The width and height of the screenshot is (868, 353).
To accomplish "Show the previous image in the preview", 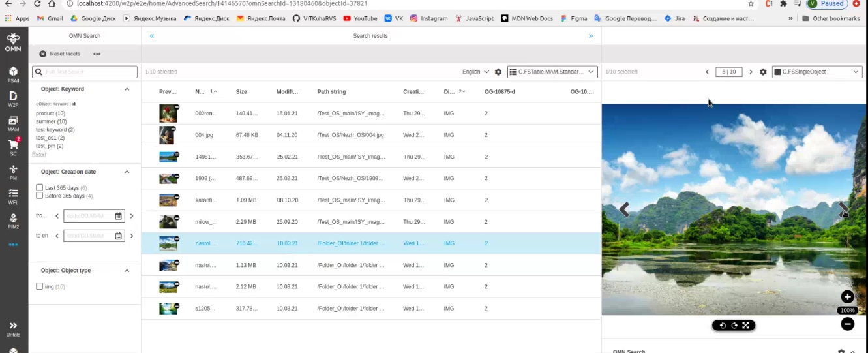I will coord(624,209).
